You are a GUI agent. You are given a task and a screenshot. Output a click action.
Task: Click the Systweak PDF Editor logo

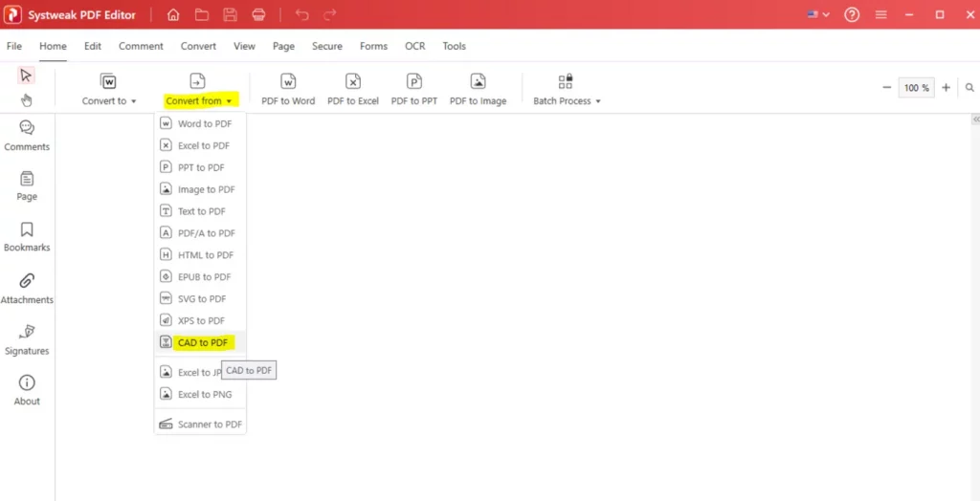12,15
